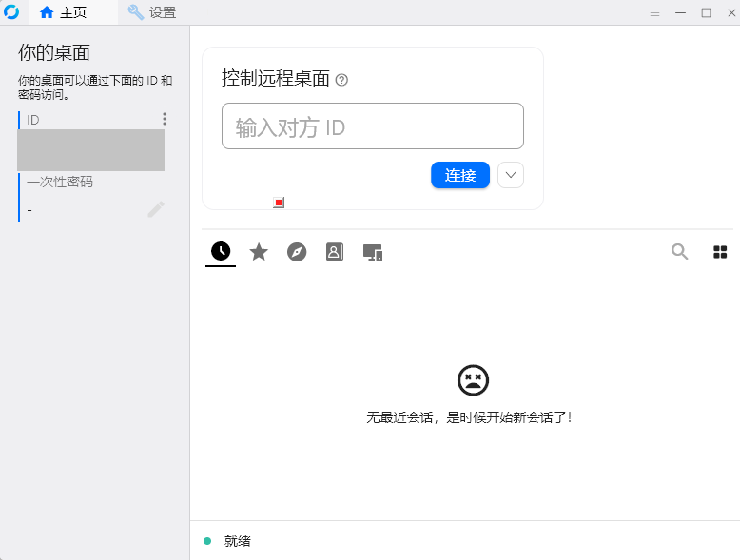
Task: Focus the 输入对方 ID input field
Action: click(372, 126)
